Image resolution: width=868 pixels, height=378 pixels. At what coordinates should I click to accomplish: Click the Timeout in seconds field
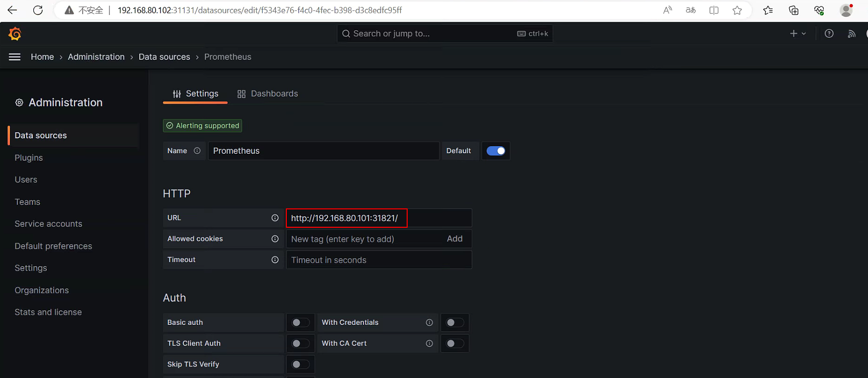point(379,260)
